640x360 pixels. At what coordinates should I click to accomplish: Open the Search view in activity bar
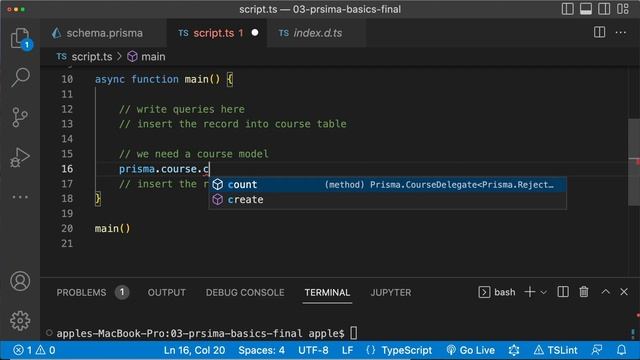tap(20, 77)
